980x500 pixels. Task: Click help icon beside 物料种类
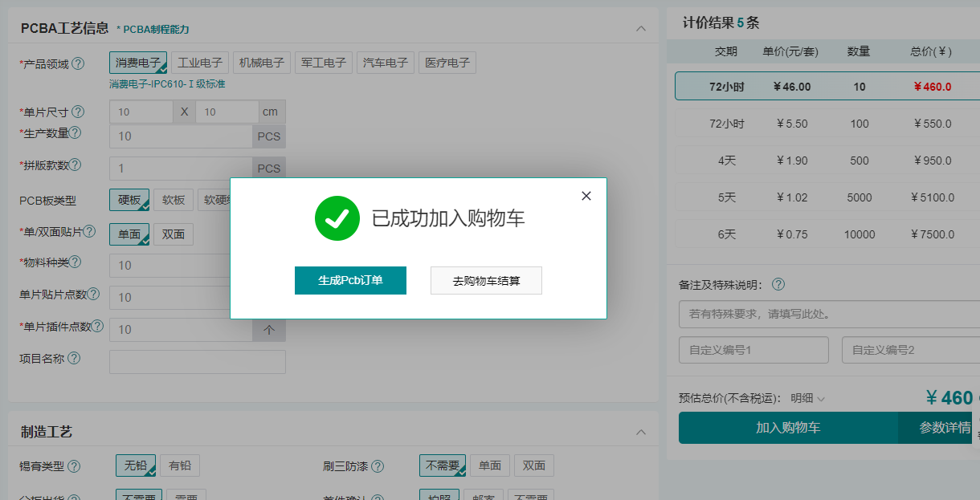click(75, 262)
